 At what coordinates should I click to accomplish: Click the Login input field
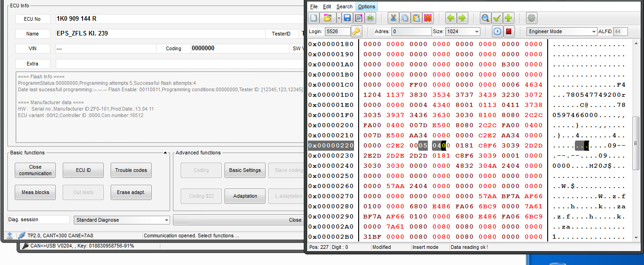[x=337, y=31]
